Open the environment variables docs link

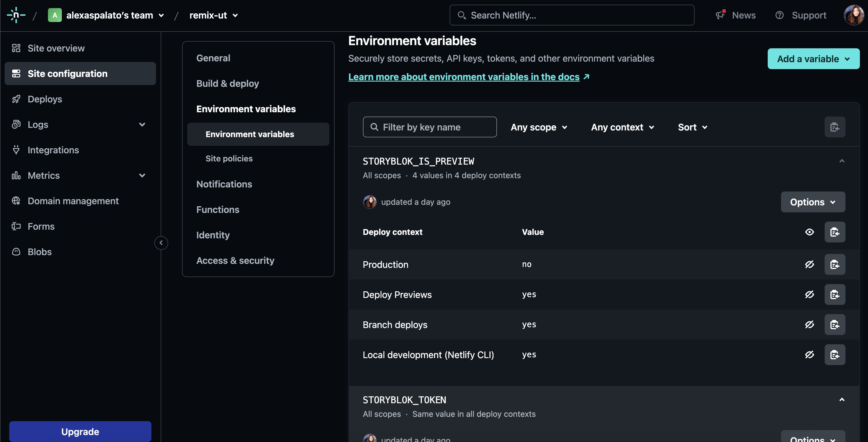[464, 77]
